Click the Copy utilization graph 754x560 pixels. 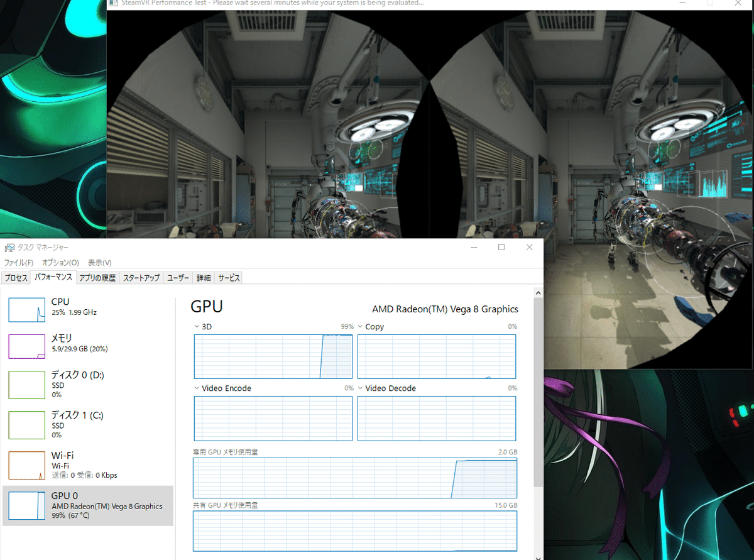coord(437,356)
